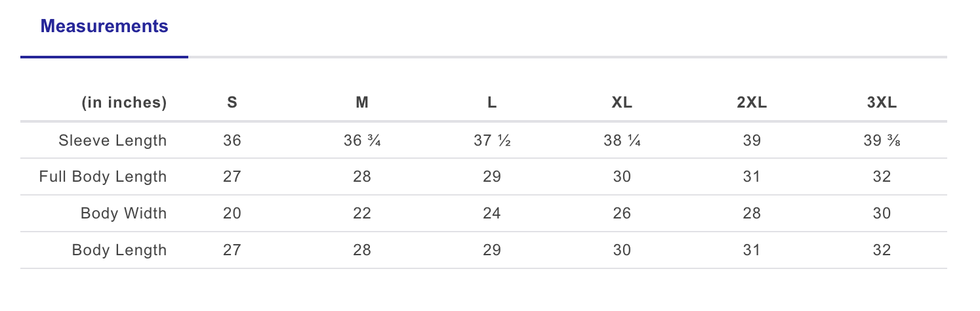Open the Measurements tab

click(x=104, y=27)
